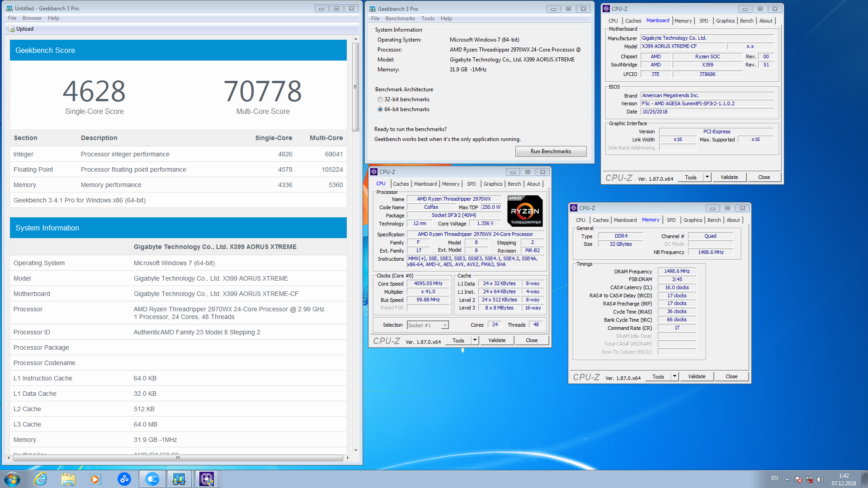Image resolution: width=868 pixels, height=488 pixels.
Task: Click the Multi-Core column header
Action: [x=326, y=138]
